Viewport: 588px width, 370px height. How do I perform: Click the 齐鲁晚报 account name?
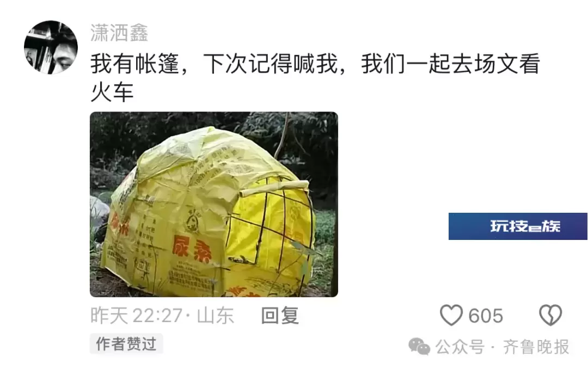pyautogui.click(x=536, y=347)
